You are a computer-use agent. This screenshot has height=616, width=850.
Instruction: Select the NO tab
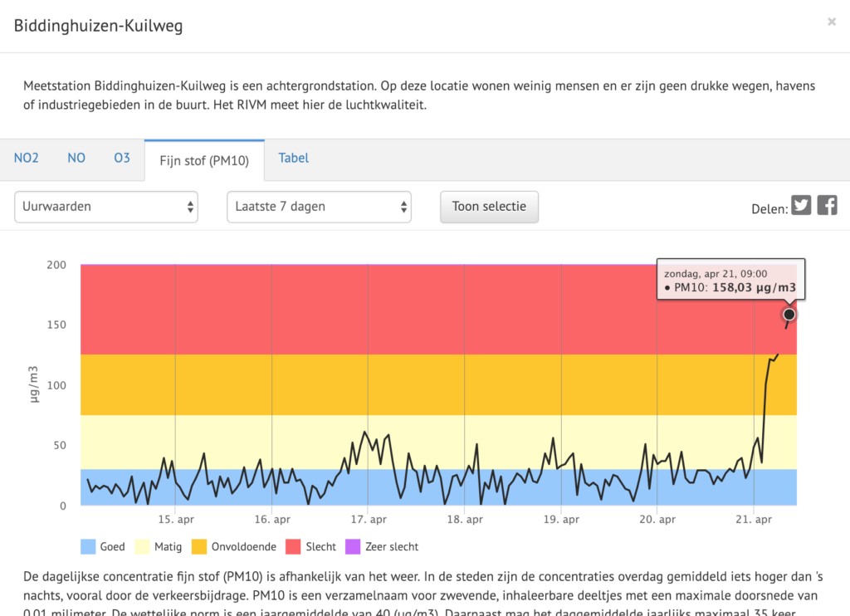click(x=76, y=158)
